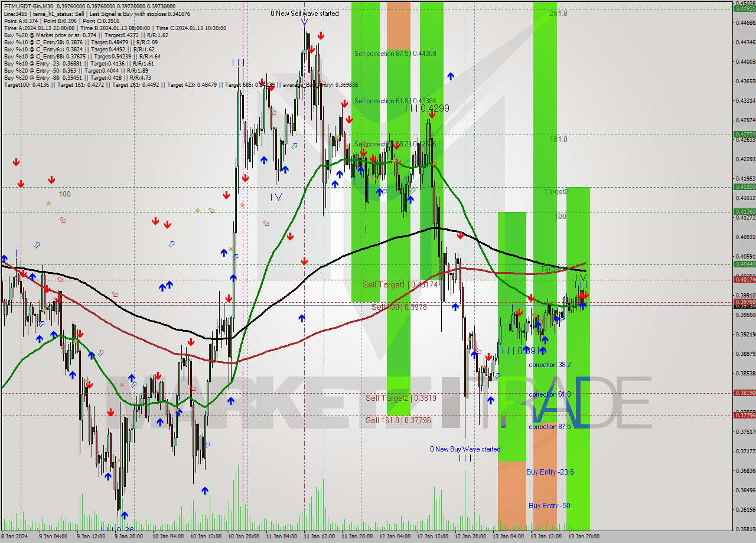Click the 'Line:3455' indicator status line
756x543 pixels.
[97, 14]
